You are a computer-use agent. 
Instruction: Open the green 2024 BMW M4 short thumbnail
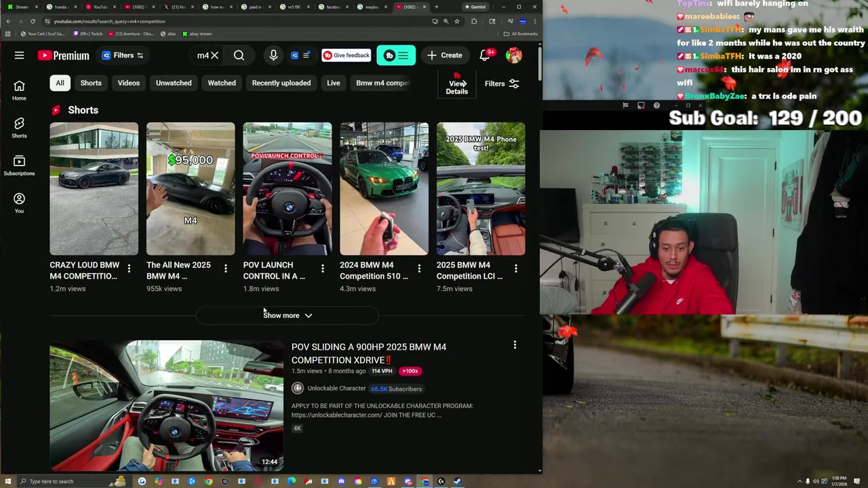384,188
